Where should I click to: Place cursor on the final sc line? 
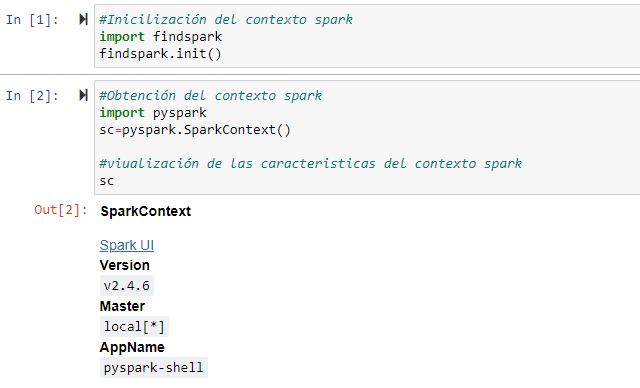tap(107, 181)
